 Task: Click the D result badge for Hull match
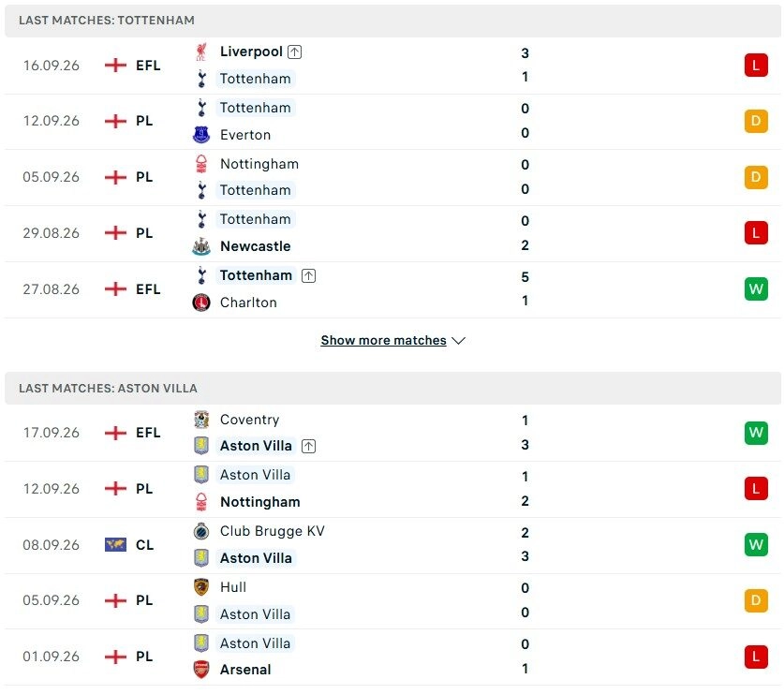tap(756, 600)
